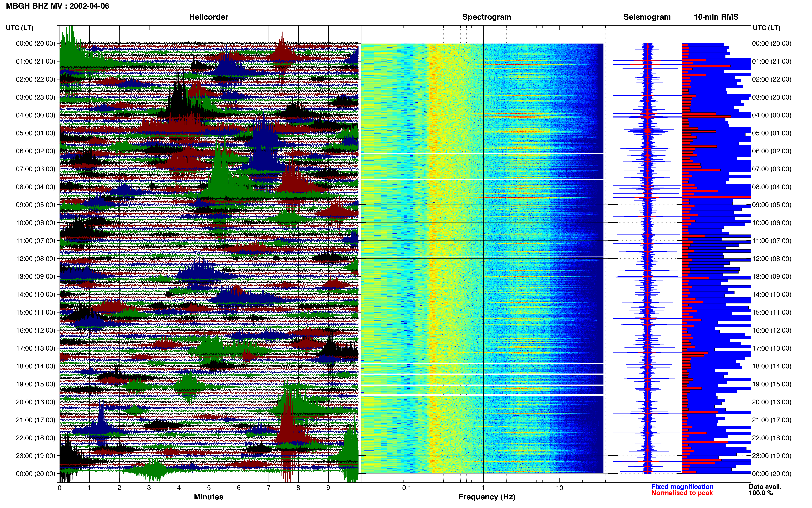Click the '0' tick on the Minutes axis
The image size is (812, 508).
[59, 488]
